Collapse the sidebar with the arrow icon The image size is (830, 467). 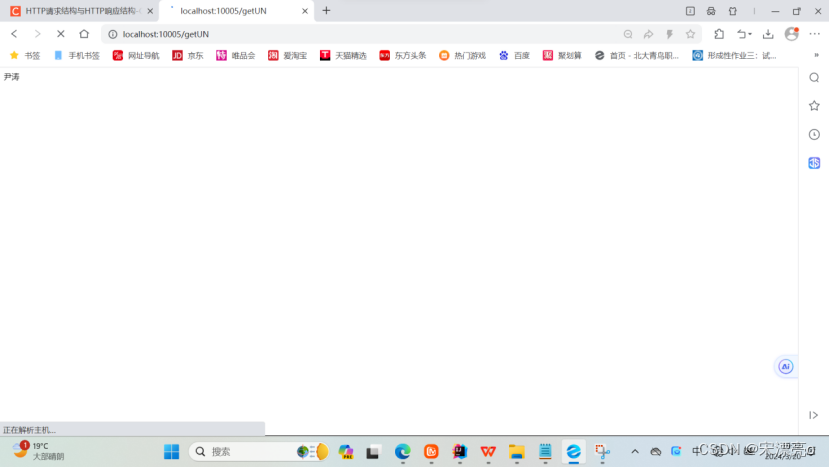pos(814,415)
